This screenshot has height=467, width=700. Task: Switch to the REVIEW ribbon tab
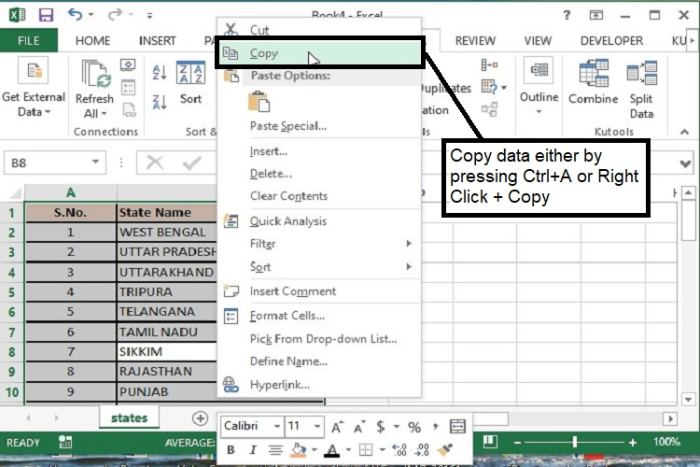(x=475, y=41)
